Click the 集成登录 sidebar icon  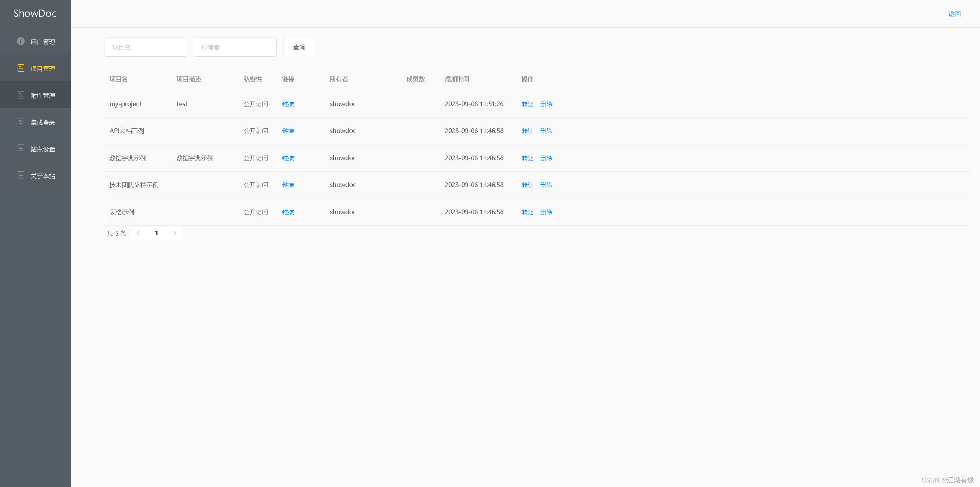pos(21,121)
